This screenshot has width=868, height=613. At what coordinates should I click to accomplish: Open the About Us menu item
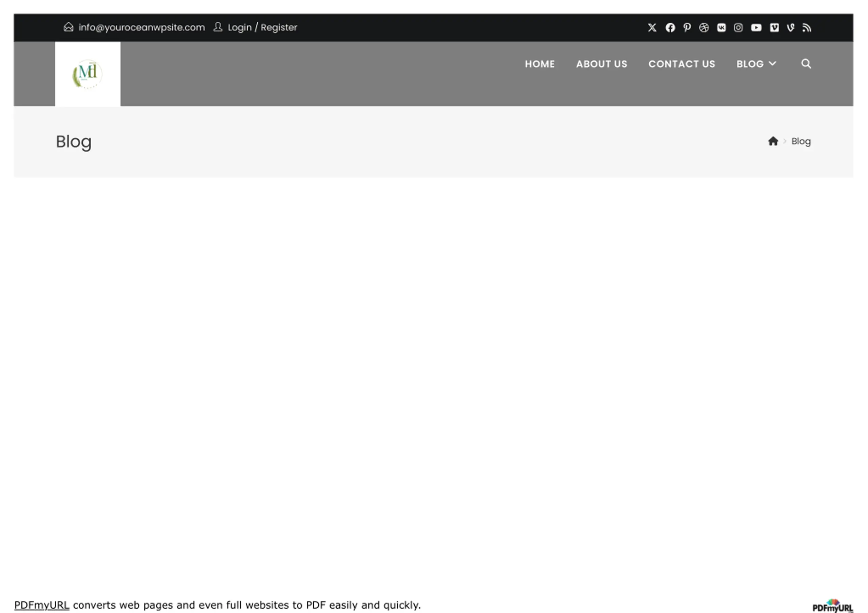click(x=601, y=64)
